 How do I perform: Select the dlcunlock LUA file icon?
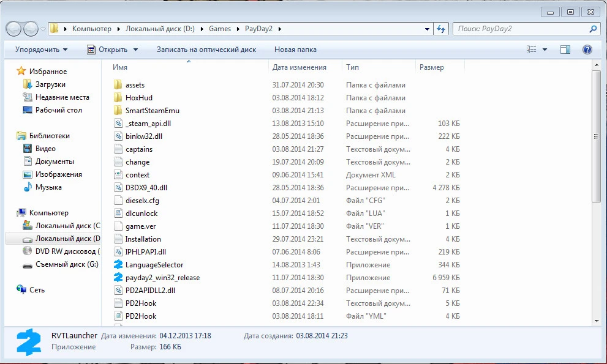point(118,213)
